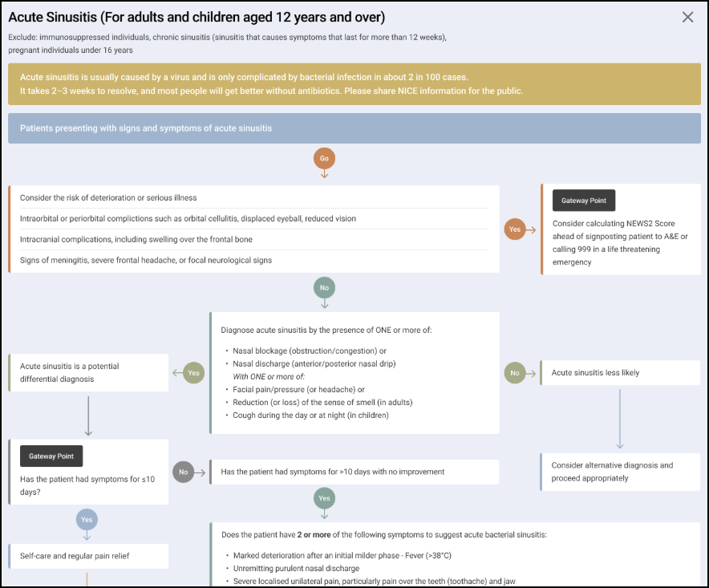The width and height of the screenshot is (709, 588).
Task: Open the Gateway Point badge above ≤10 days question
Action: click(x=51, y=456)
